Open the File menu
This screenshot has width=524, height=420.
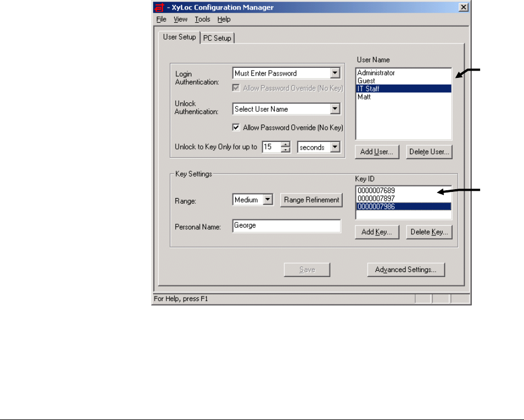point(161,19)
